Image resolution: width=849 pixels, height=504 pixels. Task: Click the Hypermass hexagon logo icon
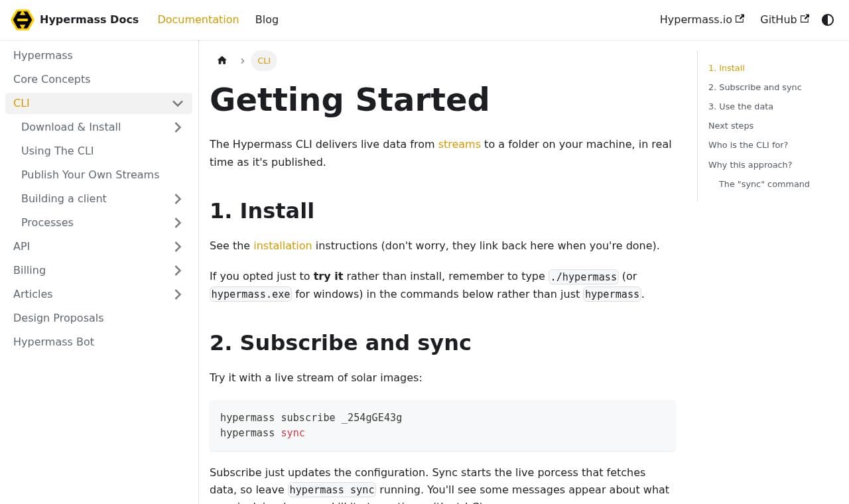[23, 20]
